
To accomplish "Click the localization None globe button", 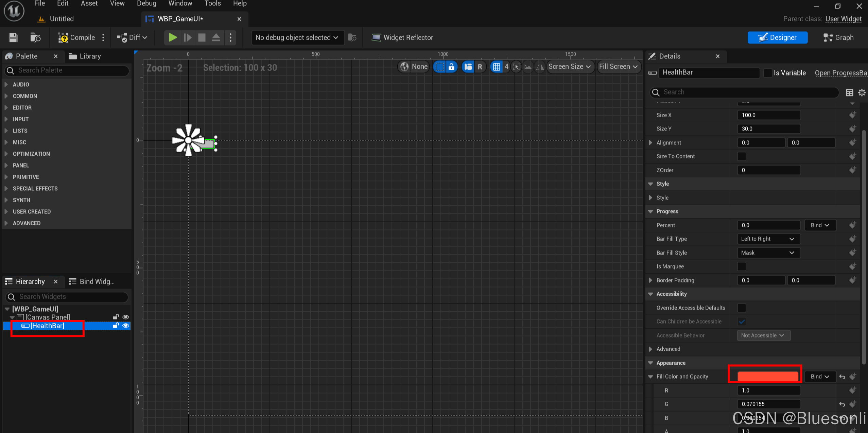I will tap(414, 67).
